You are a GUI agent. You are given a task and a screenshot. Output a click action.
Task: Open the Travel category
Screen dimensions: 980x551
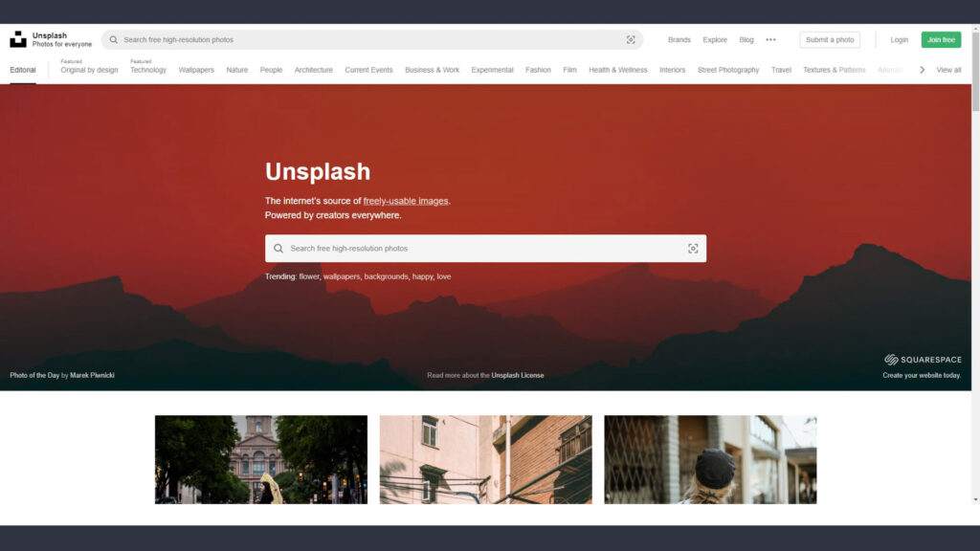point(781,70)
